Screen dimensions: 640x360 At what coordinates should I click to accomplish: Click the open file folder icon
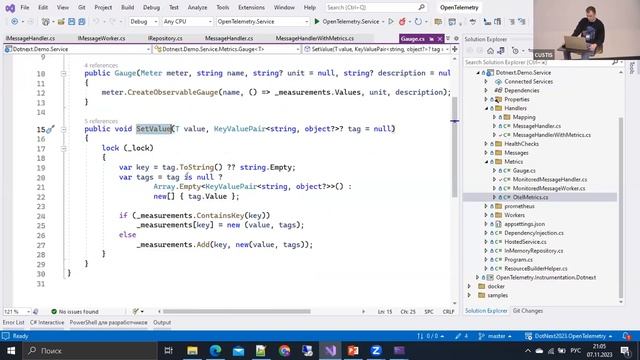pos(61,22)
